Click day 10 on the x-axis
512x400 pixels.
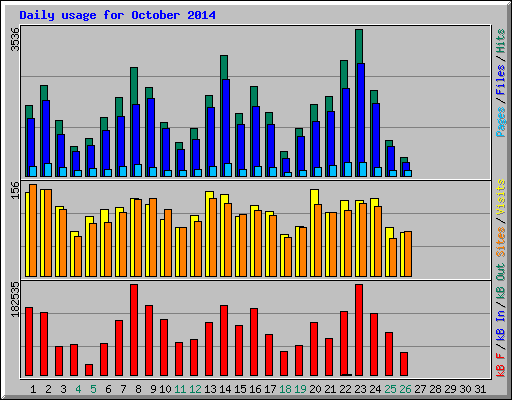point(165,389)
